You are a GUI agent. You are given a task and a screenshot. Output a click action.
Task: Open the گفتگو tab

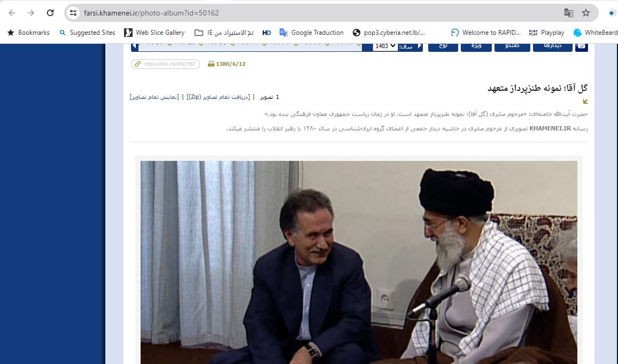[512, 47]
